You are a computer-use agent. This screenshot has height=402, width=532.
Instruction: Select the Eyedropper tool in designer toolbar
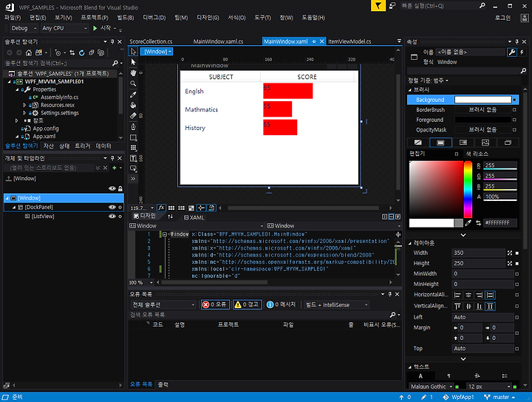(x=133, y=95)
